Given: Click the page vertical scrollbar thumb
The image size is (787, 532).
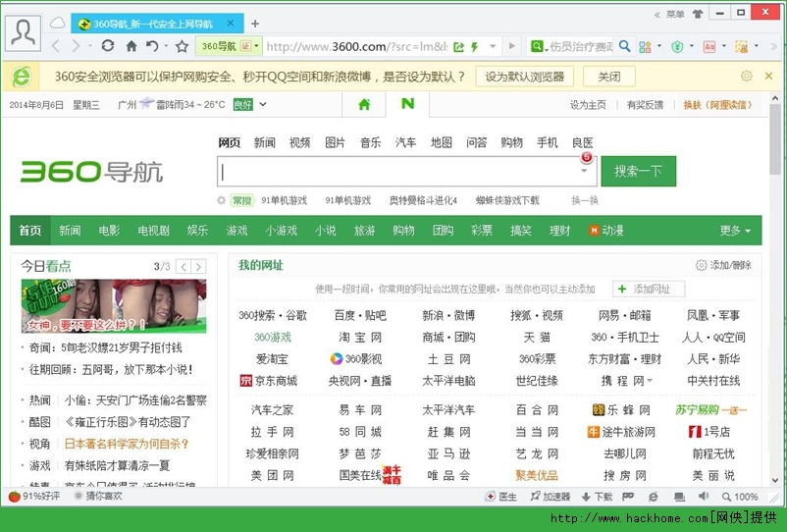Looking at the screenshot, I should [x=774, y=139].
